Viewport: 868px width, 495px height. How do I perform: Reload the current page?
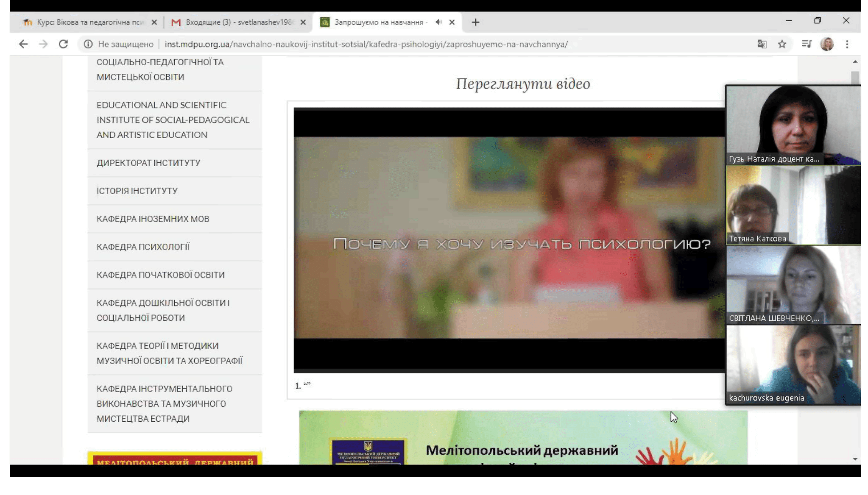[63, 44]
